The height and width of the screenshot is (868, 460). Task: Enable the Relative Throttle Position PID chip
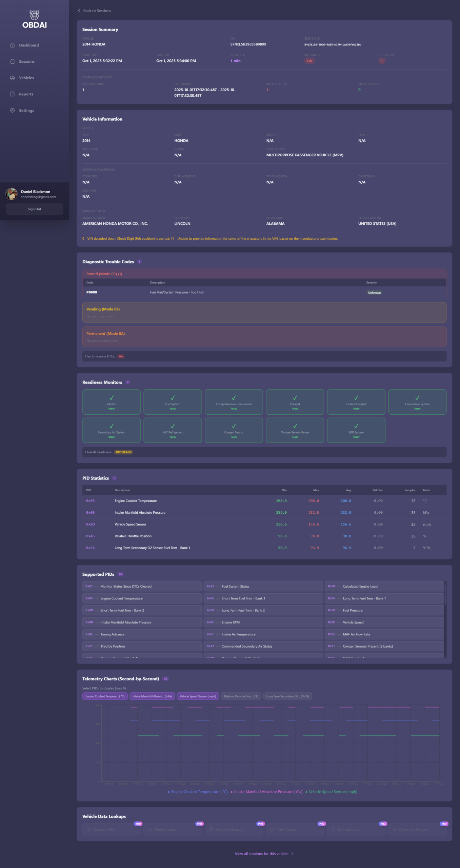click(241, 696)
